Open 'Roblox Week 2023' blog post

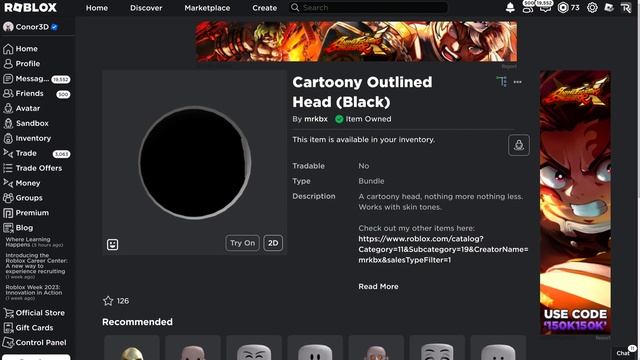[34, 292]
